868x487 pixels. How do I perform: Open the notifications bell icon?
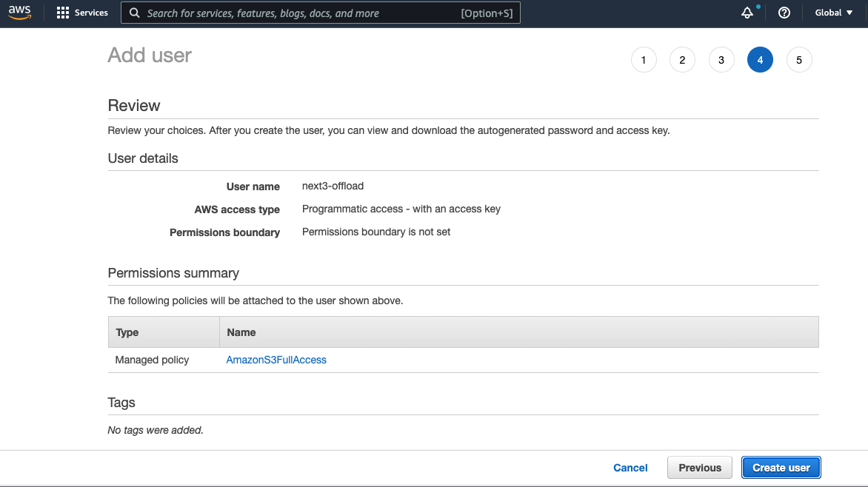pyautogui.click(x=747, y=13)
